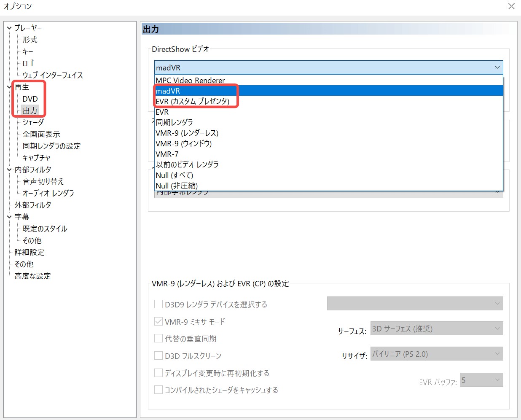Open ロゴ settings page

[28, 63]
